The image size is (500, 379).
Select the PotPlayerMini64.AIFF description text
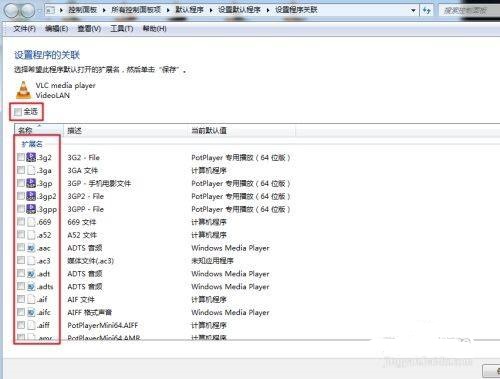click(x=103, y=325)
